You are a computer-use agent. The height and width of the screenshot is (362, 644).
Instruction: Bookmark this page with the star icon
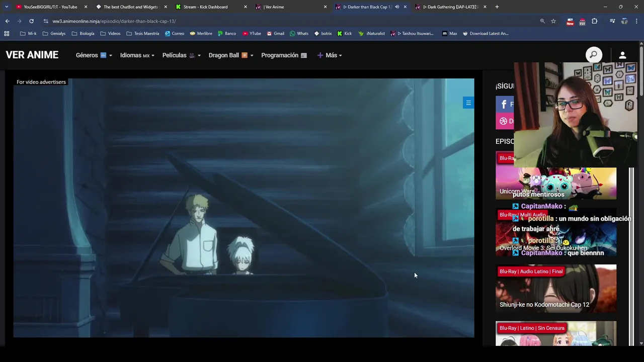point(553,21)
